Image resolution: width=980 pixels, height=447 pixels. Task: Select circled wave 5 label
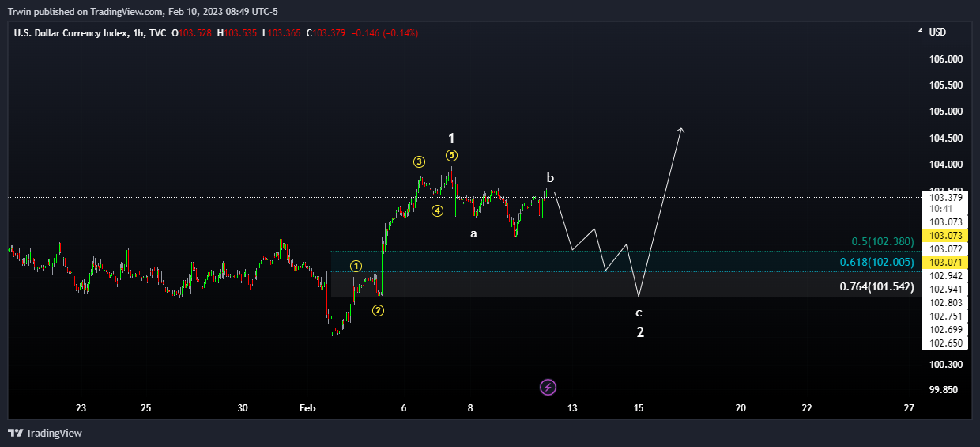[450, 155]
